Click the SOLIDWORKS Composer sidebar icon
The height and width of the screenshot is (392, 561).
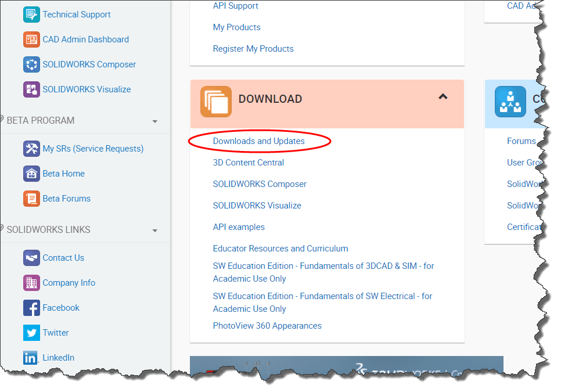31,64
